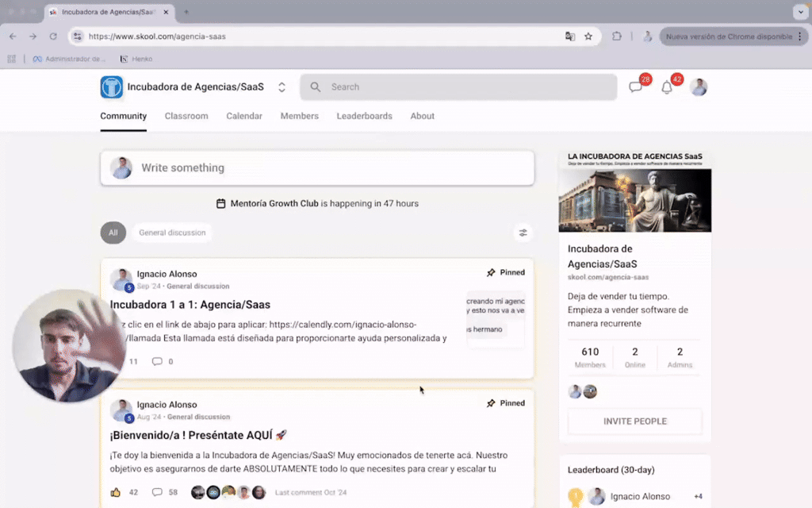Click the address bar URL
The width and height of the screenshot is (812, 508).
[157, 37]
